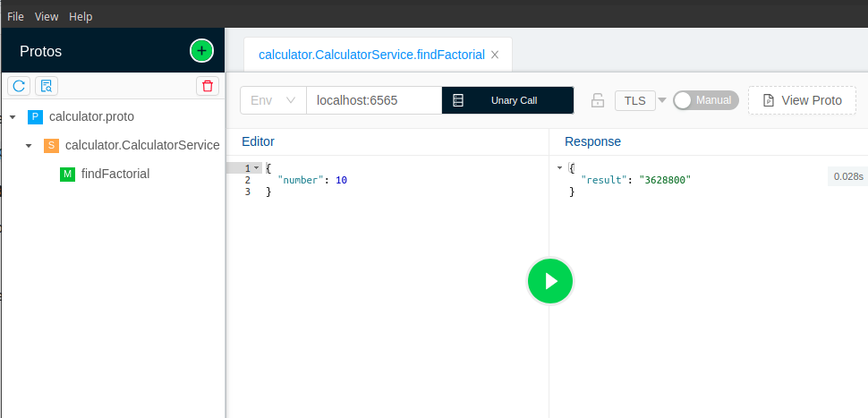Click the red delete trash icon
The width and height of the screenshot is (868, 418).
click(x=208, y=86)
